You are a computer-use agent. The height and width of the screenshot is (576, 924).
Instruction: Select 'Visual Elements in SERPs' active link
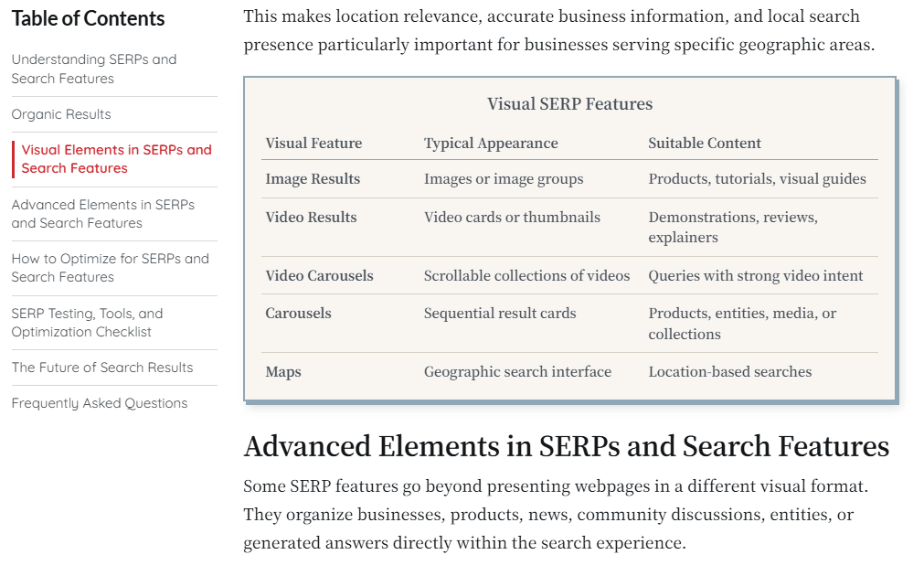click(117, 159)
